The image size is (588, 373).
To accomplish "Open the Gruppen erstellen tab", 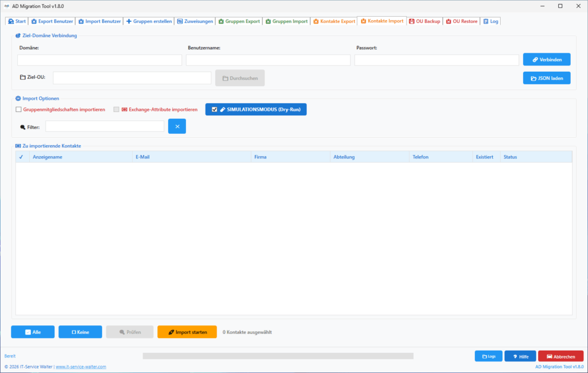I will click(149, 21).
